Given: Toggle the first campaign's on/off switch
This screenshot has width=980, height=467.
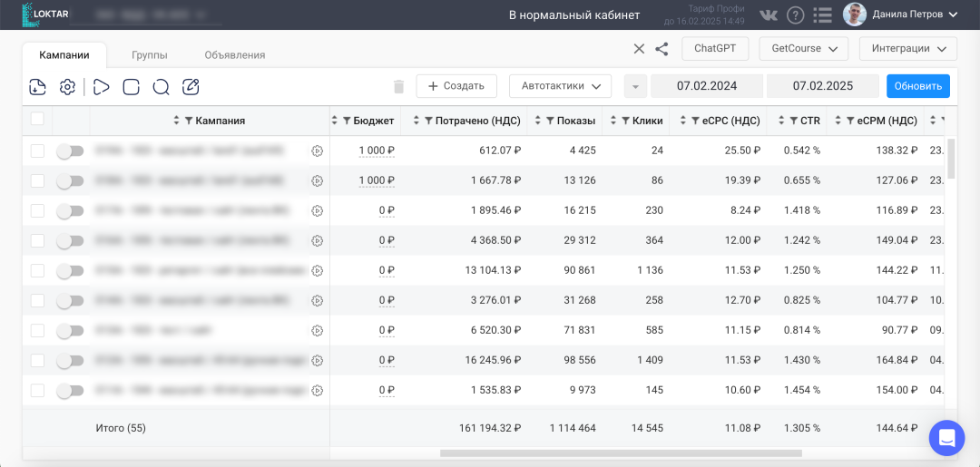Looking at the screenshot, I should click(70, 151).
